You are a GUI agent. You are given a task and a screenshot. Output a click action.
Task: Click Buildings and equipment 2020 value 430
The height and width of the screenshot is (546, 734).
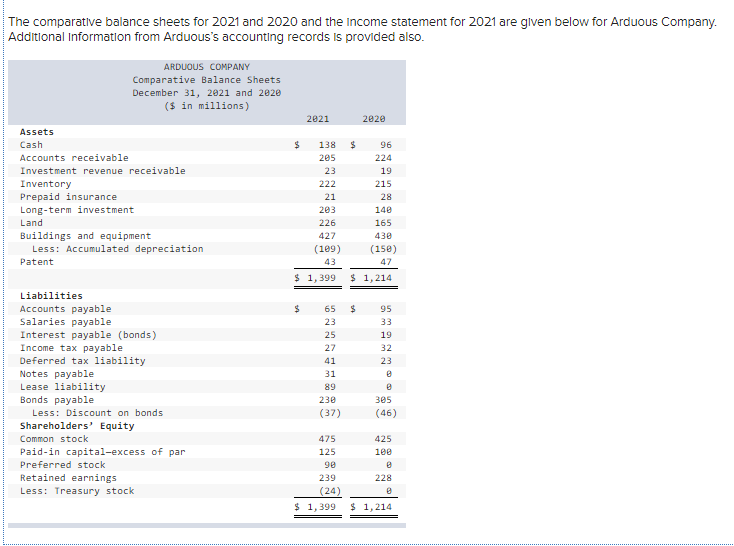383,236
